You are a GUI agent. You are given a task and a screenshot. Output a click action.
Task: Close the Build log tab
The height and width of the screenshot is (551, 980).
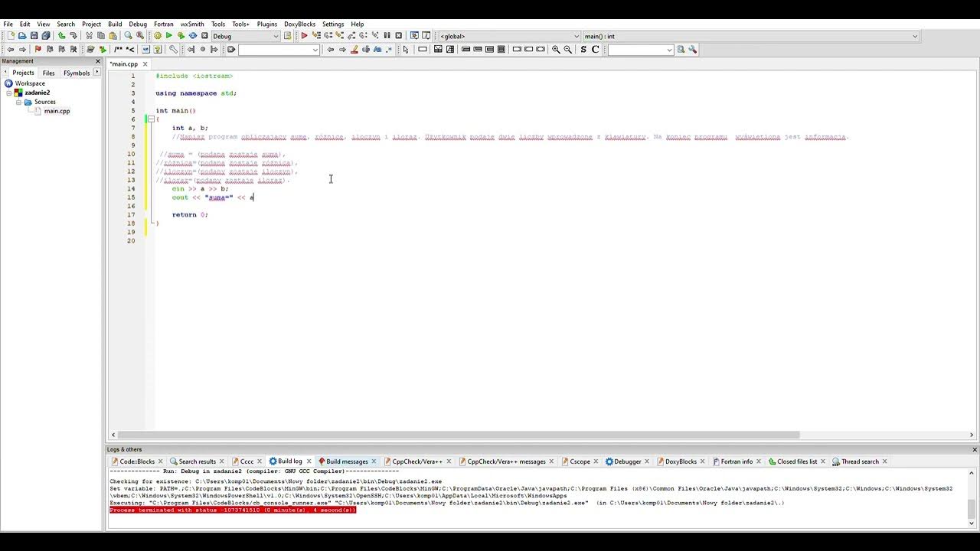(309, 461)
